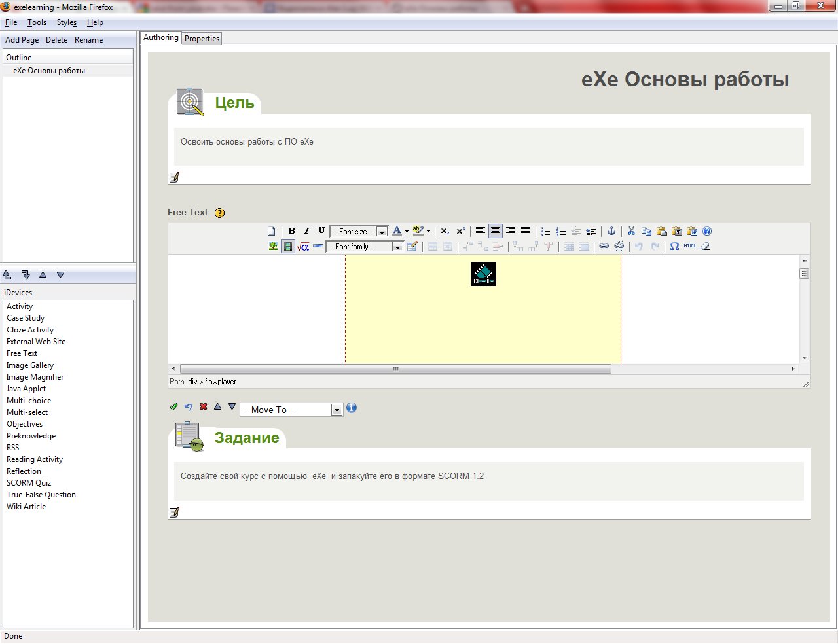
Task: Open the Free Text help icon
Action: tap(220, 213)
